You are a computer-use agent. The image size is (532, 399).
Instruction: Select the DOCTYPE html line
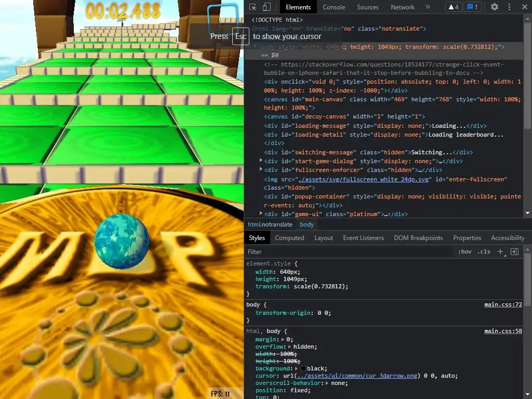coord(277,20)
